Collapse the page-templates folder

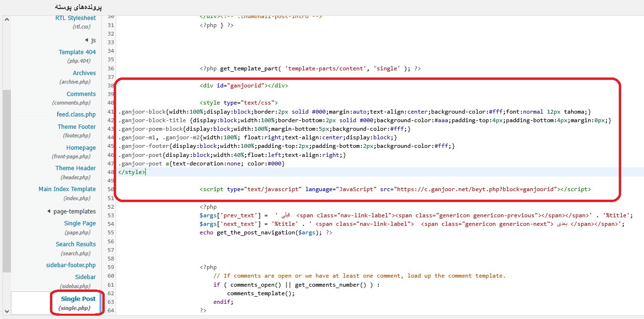[x=49, y=212]
